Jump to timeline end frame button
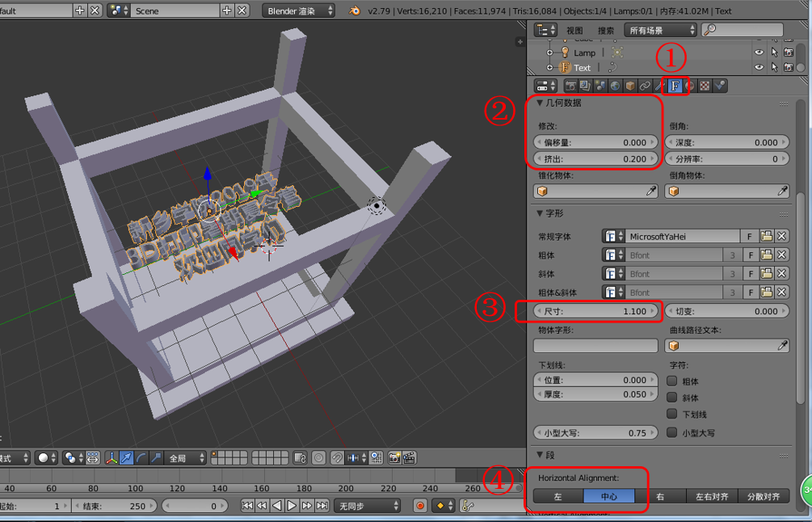The height and width of the screenshot is (522, 812). tap(322, 505)
